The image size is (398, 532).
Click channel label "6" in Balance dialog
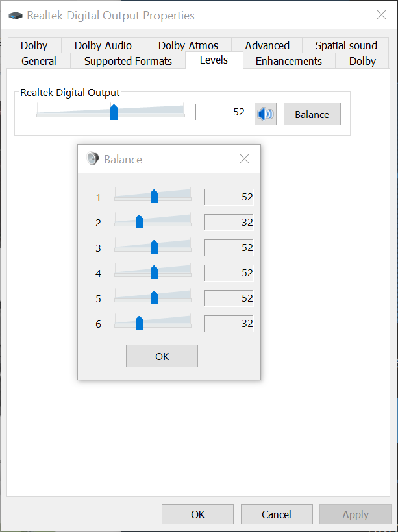98,324
